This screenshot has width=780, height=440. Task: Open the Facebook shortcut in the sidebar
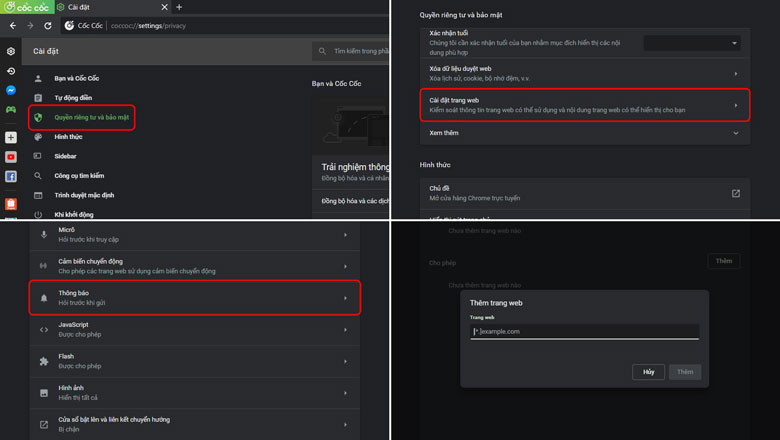pos(10,176)
